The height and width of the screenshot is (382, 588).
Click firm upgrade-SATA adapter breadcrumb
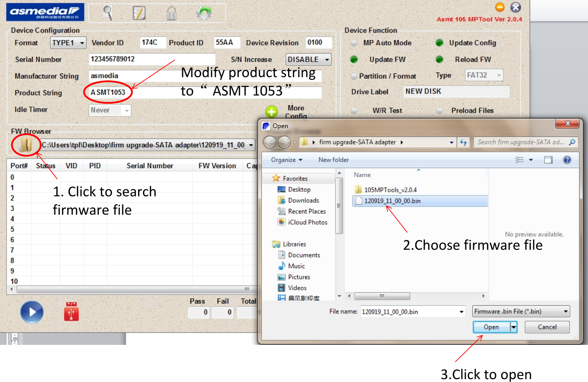(358, 142)
